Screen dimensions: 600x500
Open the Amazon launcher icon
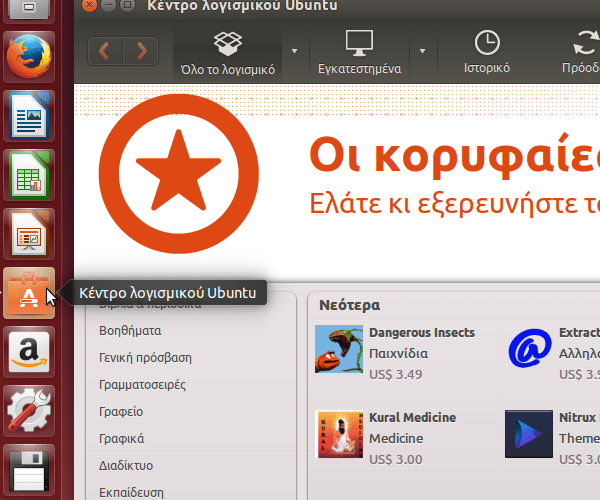[x=29, y=352]
